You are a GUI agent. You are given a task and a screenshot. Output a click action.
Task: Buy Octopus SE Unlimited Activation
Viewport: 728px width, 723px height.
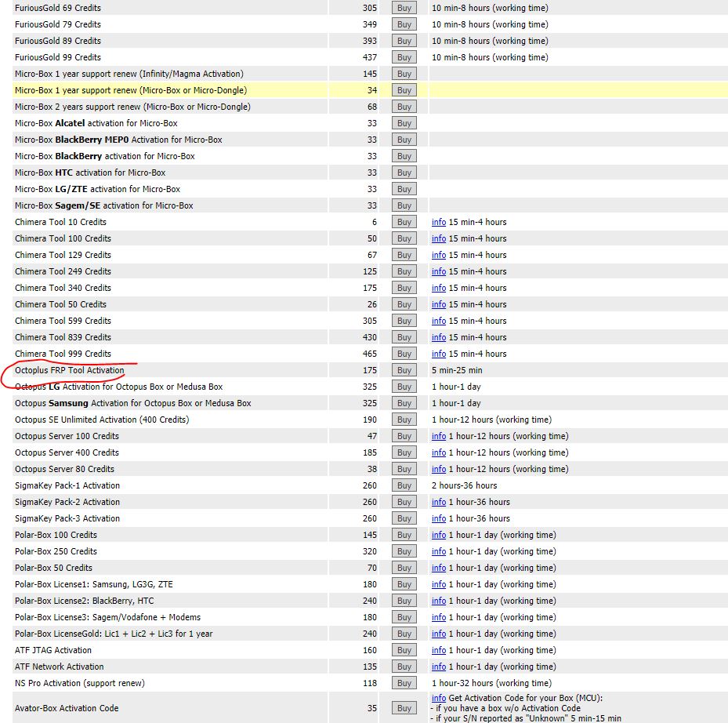(x=404, y=420)
